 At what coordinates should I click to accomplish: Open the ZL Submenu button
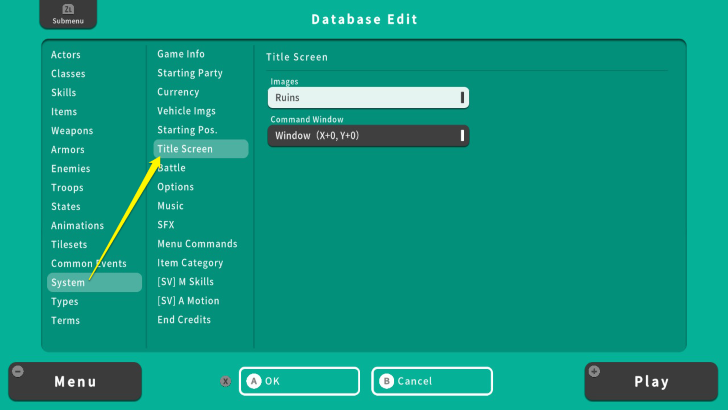(68, 14)
